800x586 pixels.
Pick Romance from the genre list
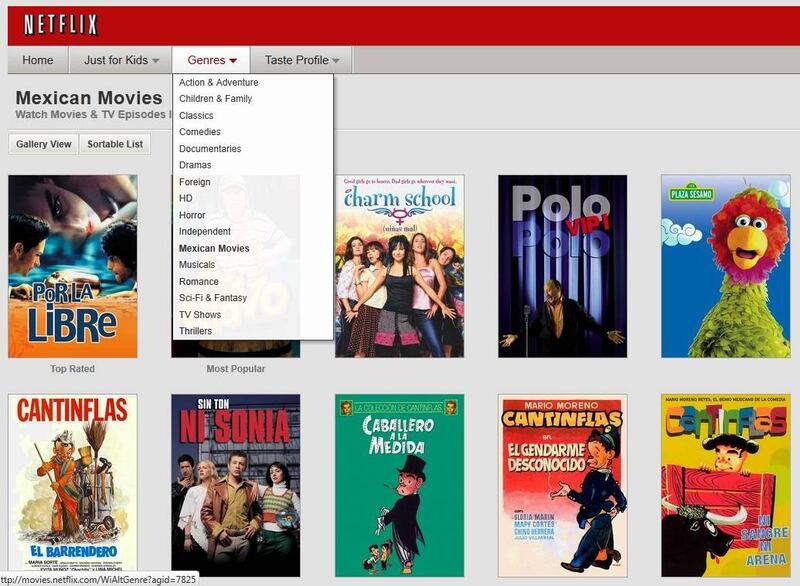198,282
